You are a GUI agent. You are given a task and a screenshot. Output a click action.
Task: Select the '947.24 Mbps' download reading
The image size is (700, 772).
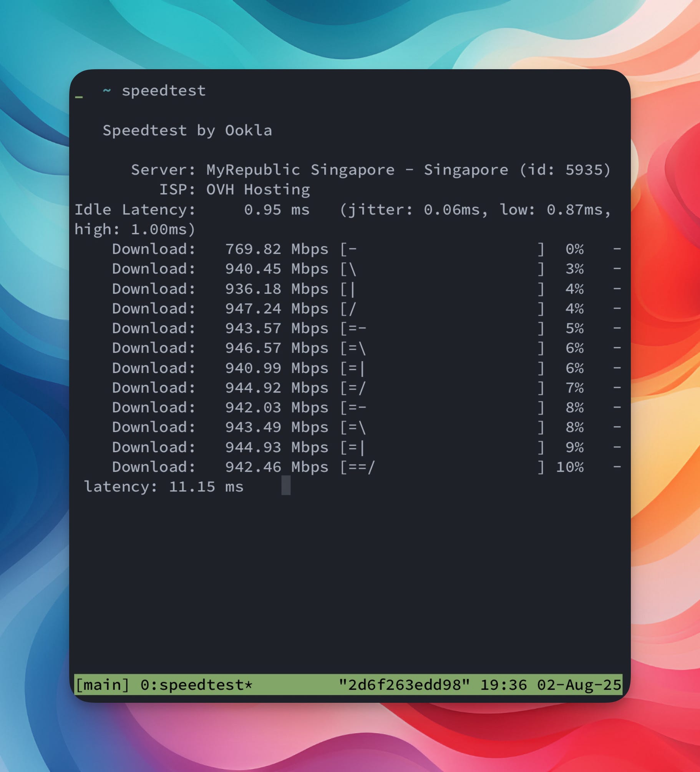pyautogui.click(x=277, y=309)
